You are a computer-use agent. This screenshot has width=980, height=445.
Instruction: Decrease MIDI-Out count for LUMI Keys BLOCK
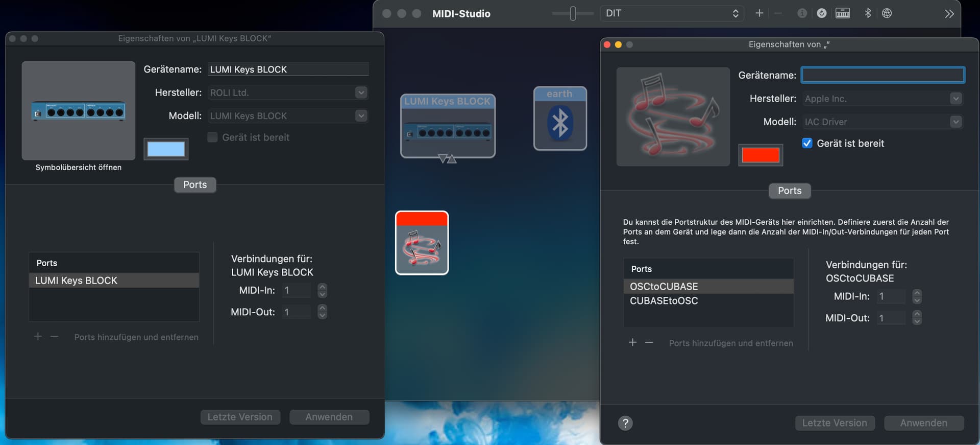(322, 315)
